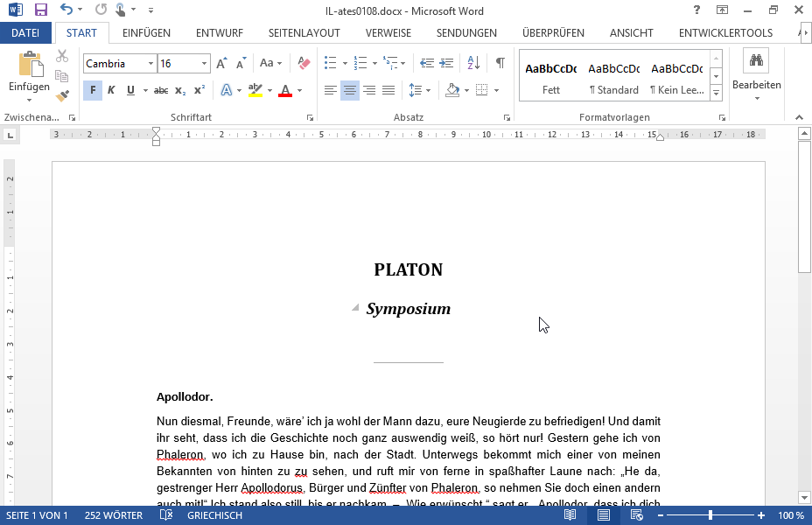Screen dimensions: 812x525
Task: Click the tab selector at ruler's left edge
Action: 10,136
